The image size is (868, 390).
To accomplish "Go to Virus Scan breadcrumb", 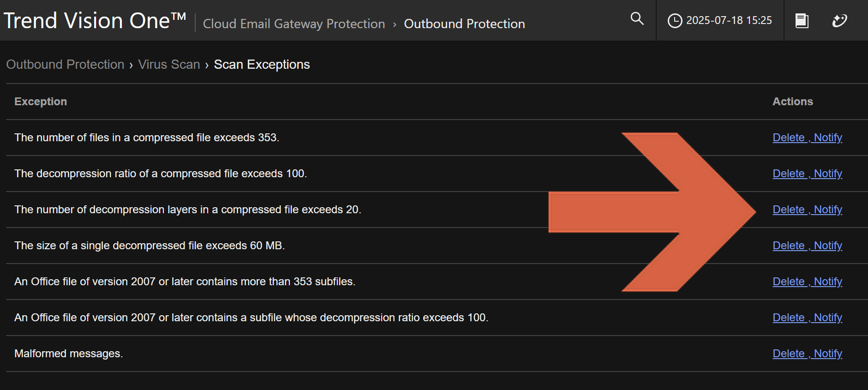I will coord(169,65).
